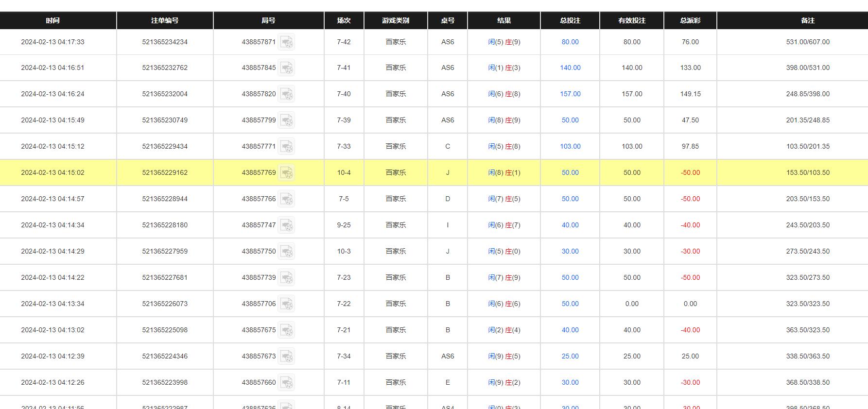This screenshot has height=409, width=868.
Task: Select session value 9-25
Action: 344,225
